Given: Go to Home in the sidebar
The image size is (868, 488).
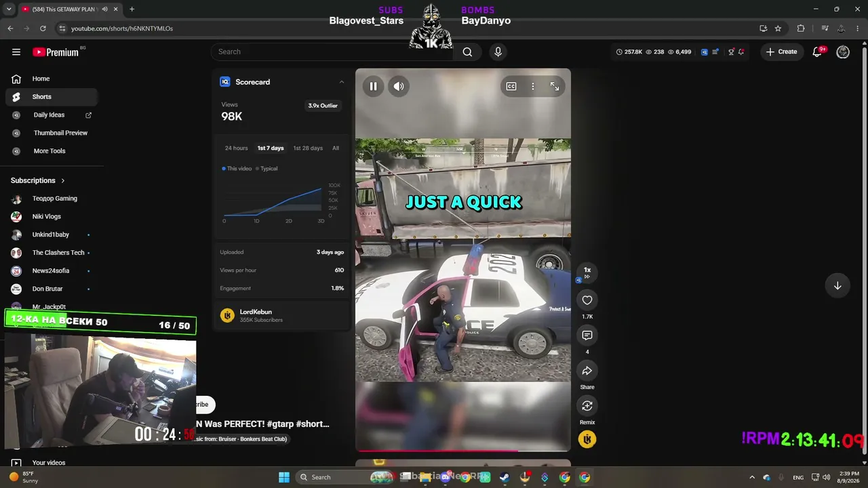Looking at the screenshot, I should 52,79.
